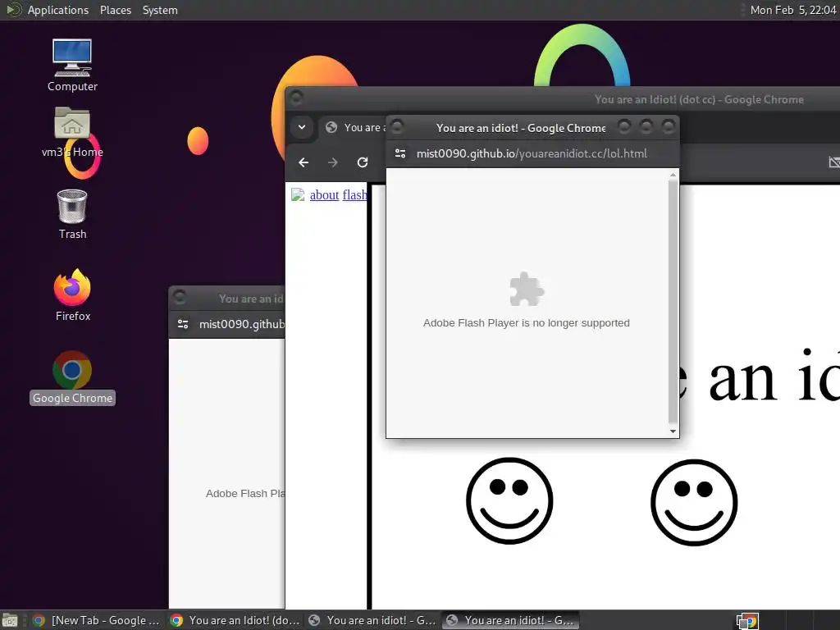840x630 pixels.
Task: Click window menu button of back-left popup
Action: pos(180,297)
